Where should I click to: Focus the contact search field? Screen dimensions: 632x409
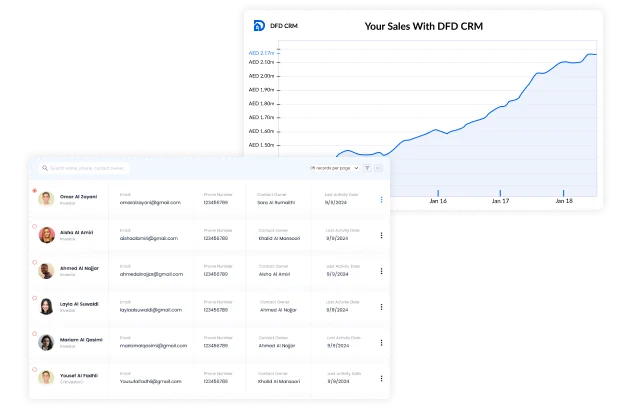click(85, 168)
